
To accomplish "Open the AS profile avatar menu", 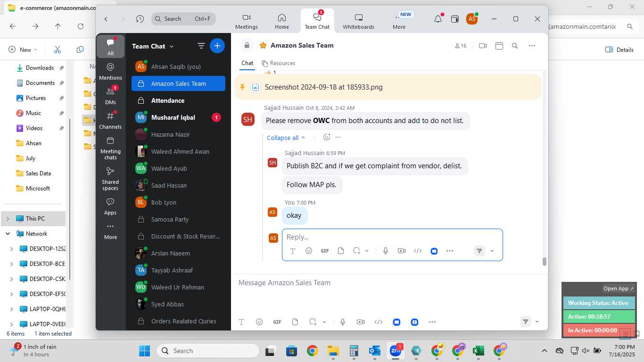I will click(472, 19).
